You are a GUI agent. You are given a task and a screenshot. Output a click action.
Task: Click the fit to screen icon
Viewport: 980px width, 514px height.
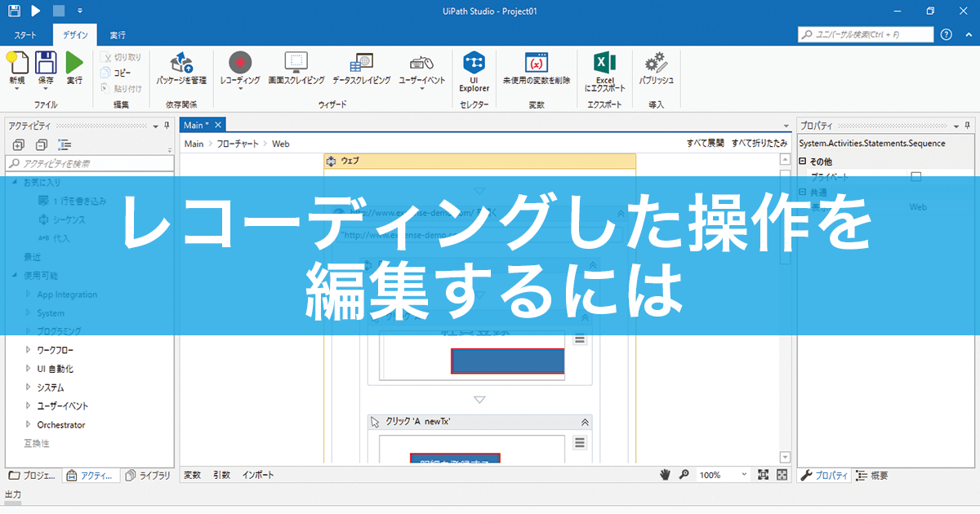pyautogui.click(x=764, y=474)
